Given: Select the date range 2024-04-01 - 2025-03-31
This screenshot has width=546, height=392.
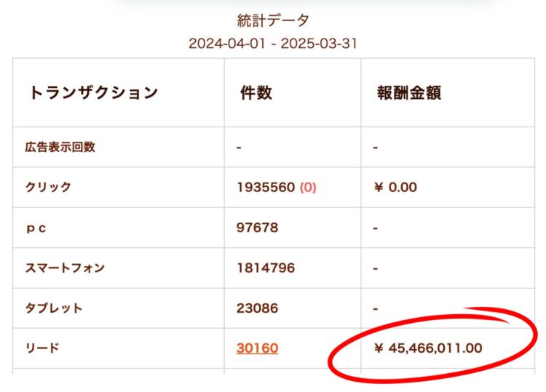Looking at the screenshot, I should (273, 43).
